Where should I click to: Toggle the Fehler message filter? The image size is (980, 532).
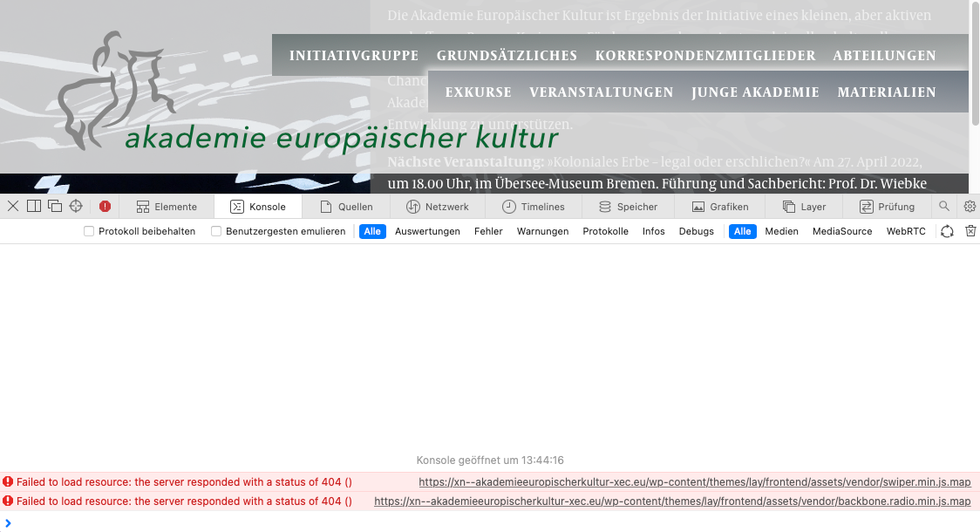[488, 231]
